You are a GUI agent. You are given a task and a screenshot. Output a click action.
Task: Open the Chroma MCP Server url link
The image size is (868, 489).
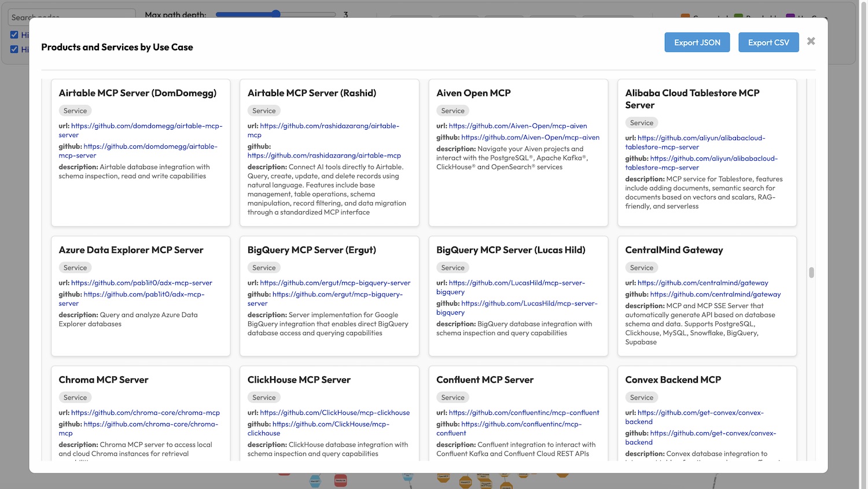(x=145, y=413)
